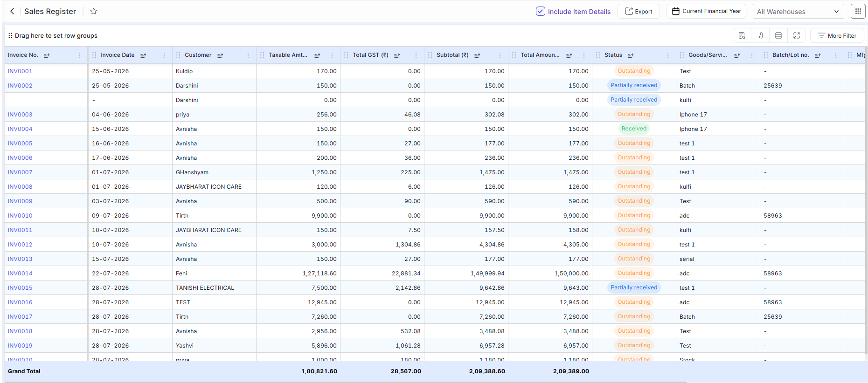The height and width of the screenshot is (383, 868).
Task: Open the apps grid icon
Action: (x=858, y=11)
